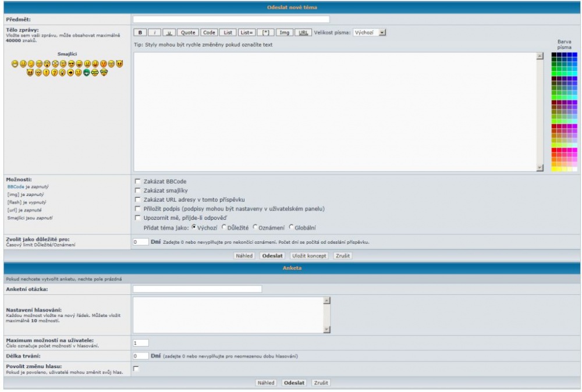Click the Délka trvání days field
582x392 pixels.
point(141,356)
